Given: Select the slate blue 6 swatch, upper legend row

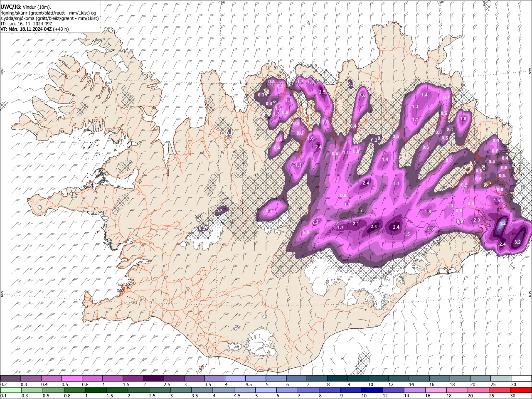Looking at the screenshot, I should [296, 378].
